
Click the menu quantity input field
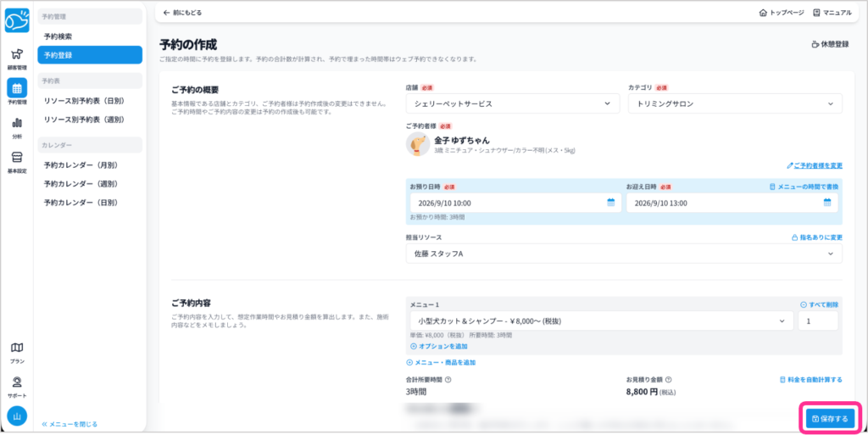point(818,321)
